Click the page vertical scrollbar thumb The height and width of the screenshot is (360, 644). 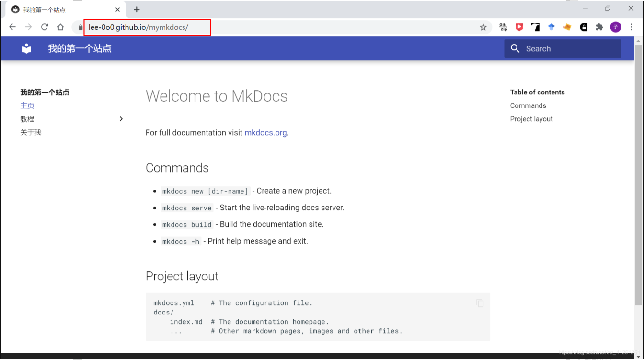click(x=638, y=175)
